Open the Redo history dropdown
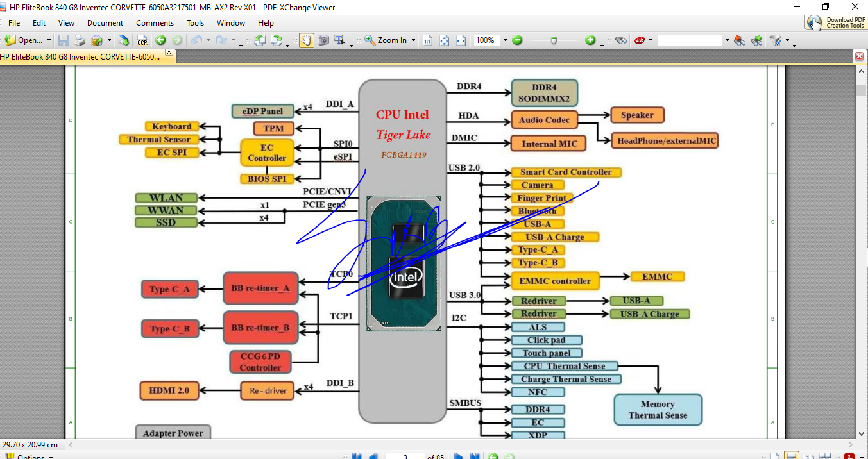 point(233,40)
